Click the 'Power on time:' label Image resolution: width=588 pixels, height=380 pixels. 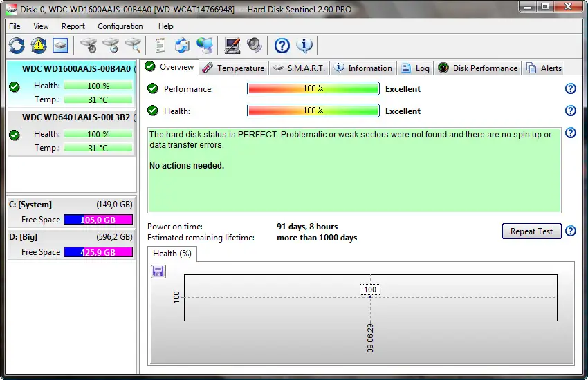point(175,227)
